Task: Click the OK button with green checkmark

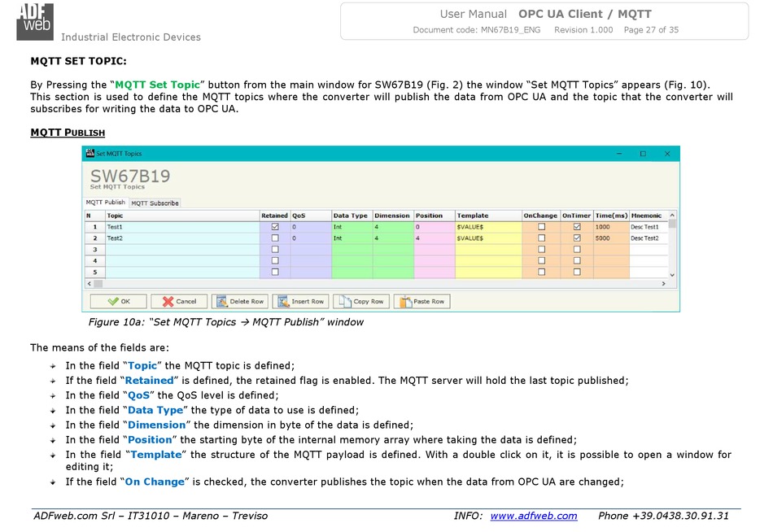Action: pyautogui.click(x=116, y=301)
